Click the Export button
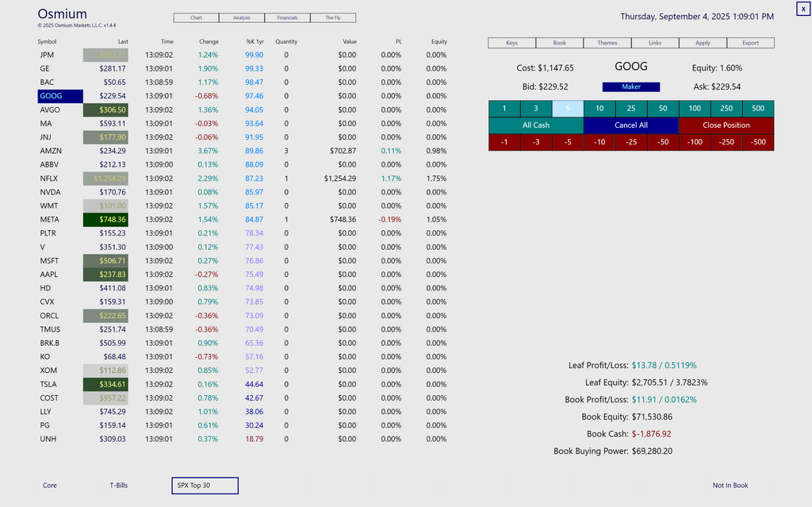This screenshot has height=507, width=812. (750, 43)
